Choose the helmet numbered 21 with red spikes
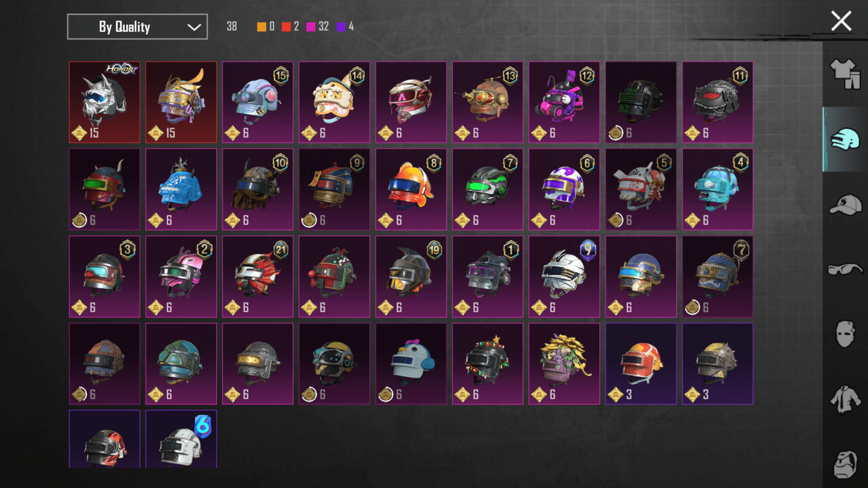The height and width of the screenshot is (488, 868). click(258, 277)
